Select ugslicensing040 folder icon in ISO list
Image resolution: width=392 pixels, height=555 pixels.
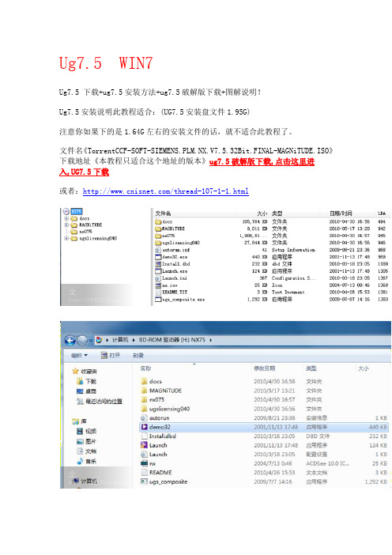(158, 243)
